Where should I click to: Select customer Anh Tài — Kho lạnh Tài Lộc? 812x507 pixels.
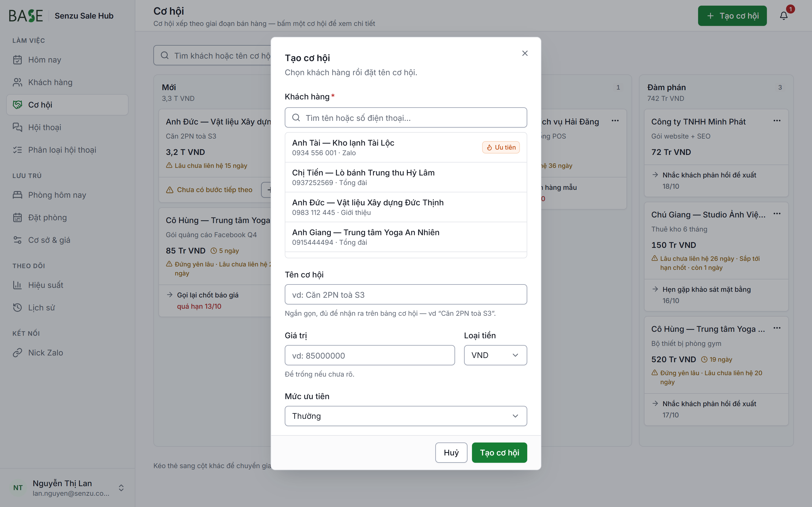click(406, 148)
